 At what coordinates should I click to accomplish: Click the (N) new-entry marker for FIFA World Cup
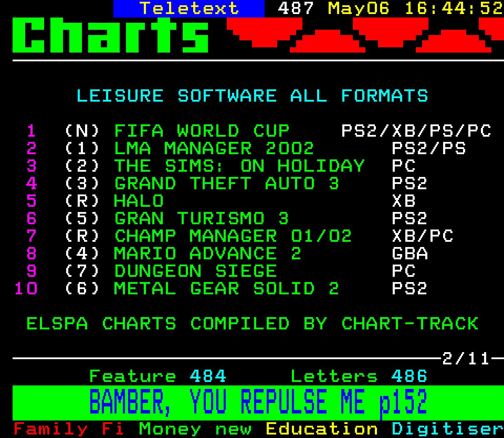82,131
